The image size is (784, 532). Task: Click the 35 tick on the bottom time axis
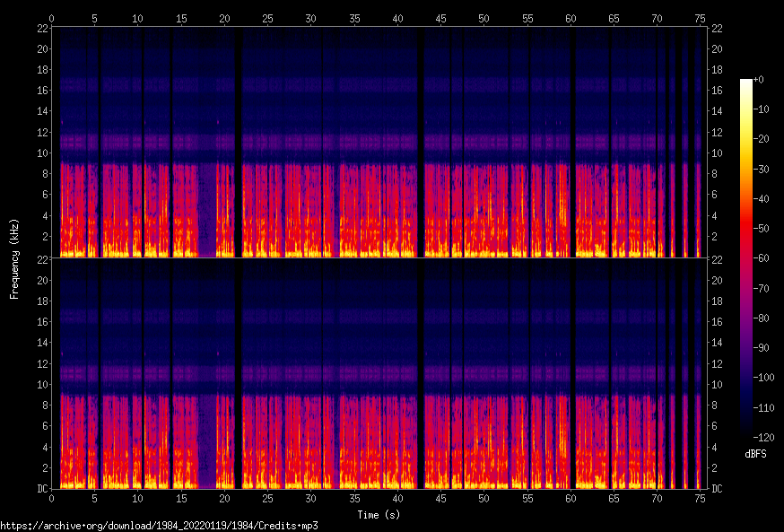point(354,498)
